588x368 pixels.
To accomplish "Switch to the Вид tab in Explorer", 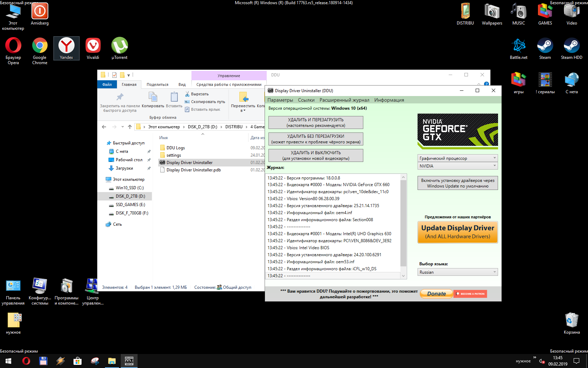I will [x=182, y=84].
